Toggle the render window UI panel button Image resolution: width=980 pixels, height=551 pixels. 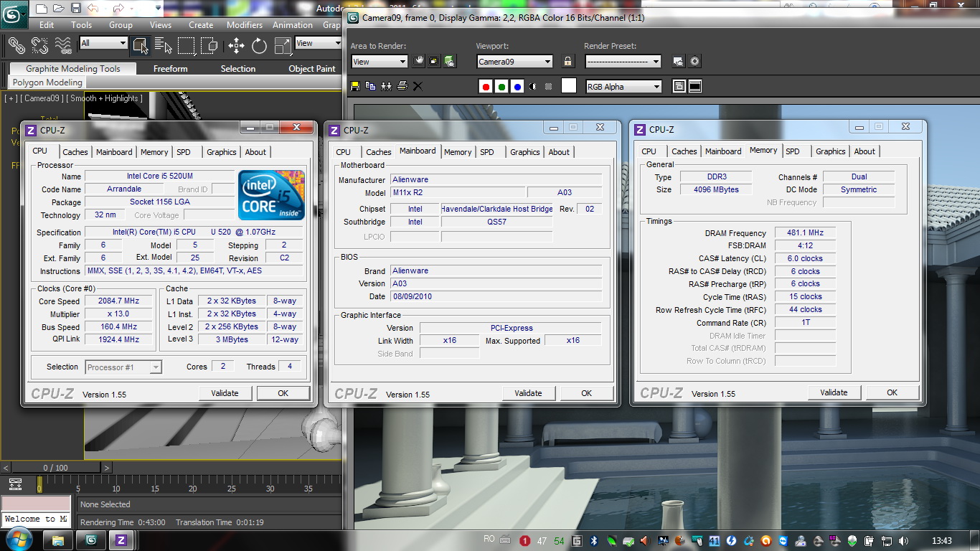[x=694, y=87]
